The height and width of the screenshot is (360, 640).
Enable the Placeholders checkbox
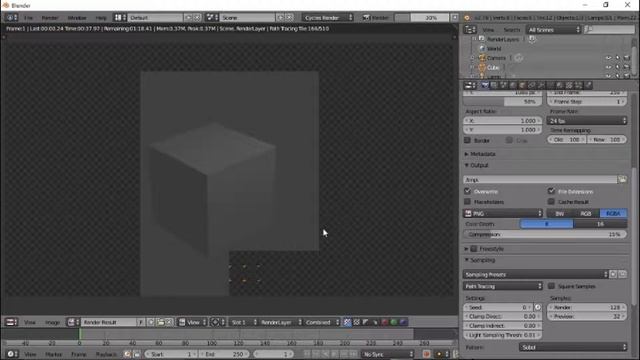468,202
